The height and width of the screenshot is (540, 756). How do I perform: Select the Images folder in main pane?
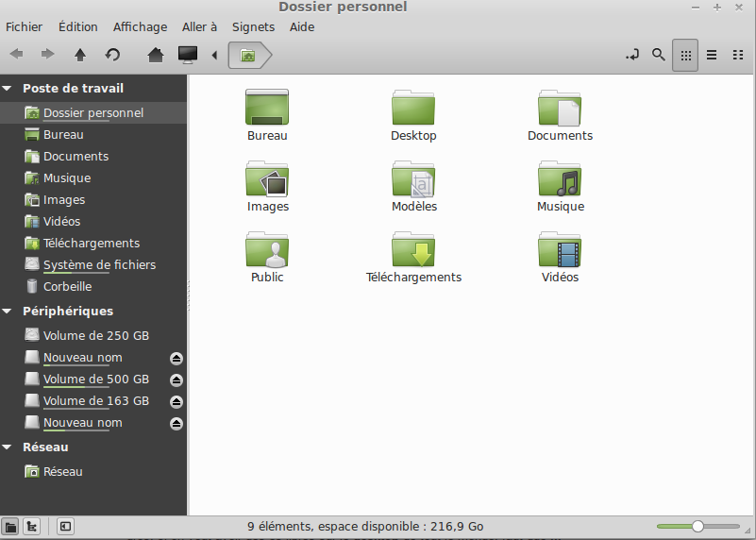268,186
